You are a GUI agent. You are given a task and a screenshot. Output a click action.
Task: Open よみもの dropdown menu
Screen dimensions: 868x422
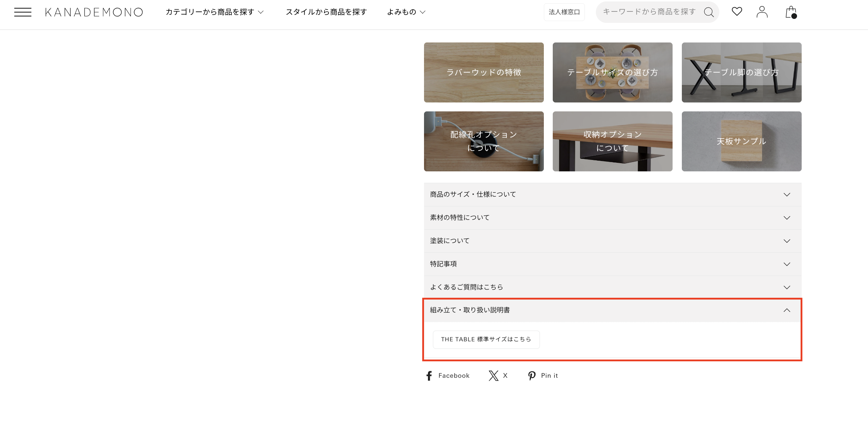tap(406, 12)
